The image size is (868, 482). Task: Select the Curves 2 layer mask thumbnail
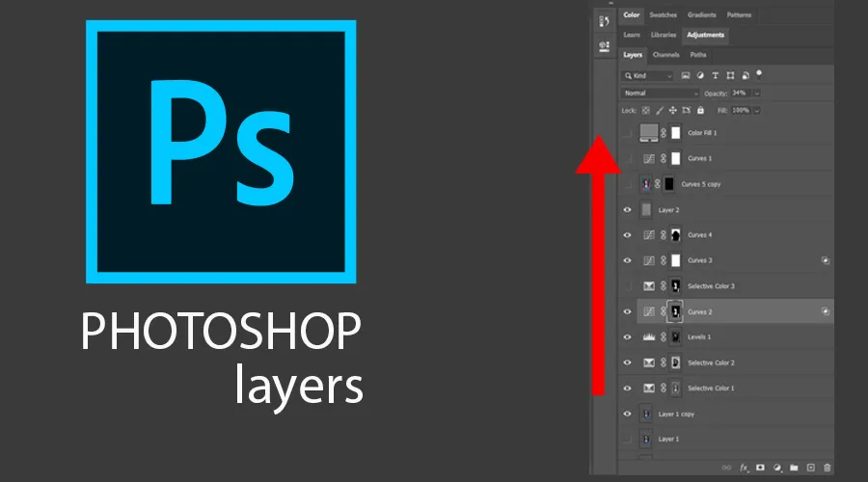click(675, 311)
